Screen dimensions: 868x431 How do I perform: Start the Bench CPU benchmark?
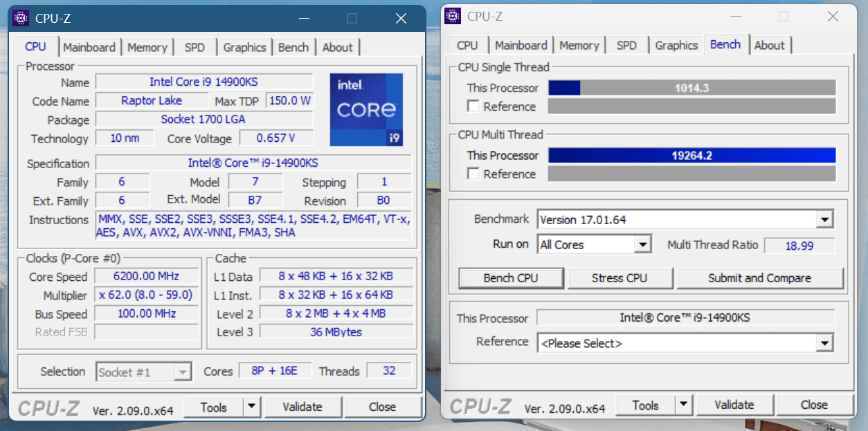point(511,278)
